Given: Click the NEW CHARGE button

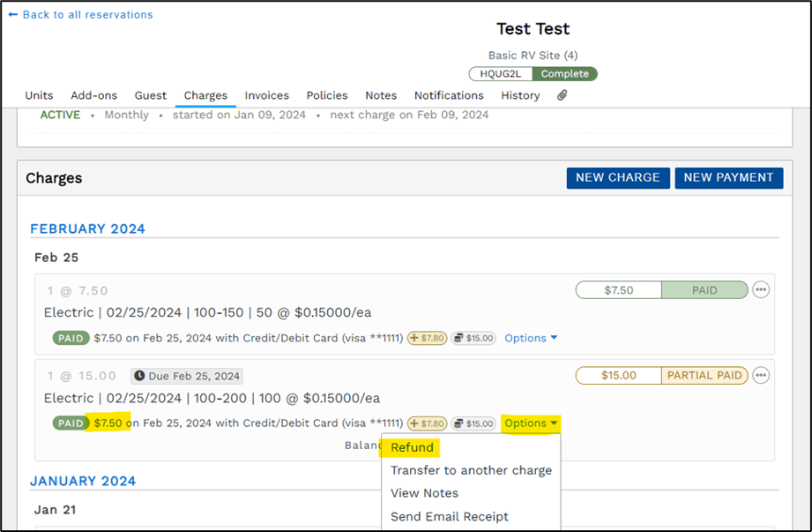Looking at the screenshot, I should point(617,177).
